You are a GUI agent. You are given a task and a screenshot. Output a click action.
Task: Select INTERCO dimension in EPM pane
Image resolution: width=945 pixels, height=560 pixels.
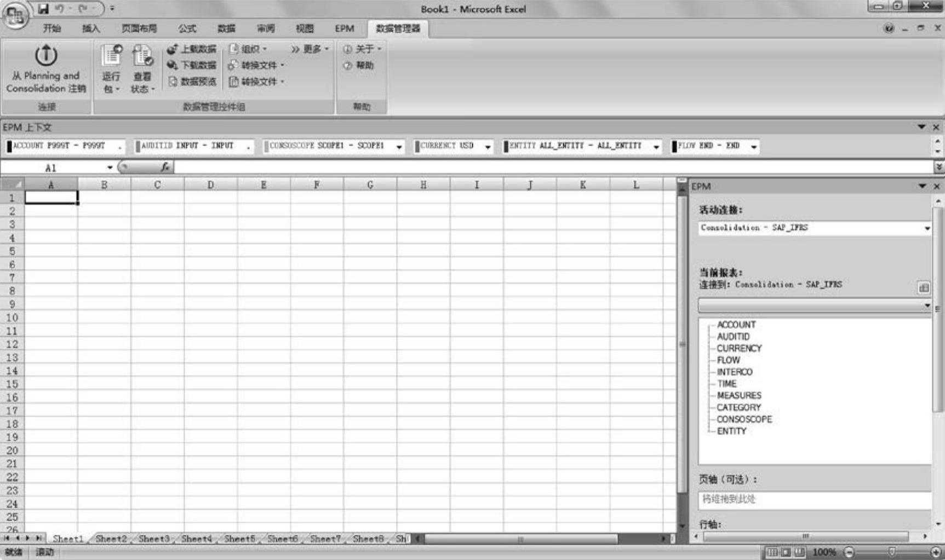[735, 372]
